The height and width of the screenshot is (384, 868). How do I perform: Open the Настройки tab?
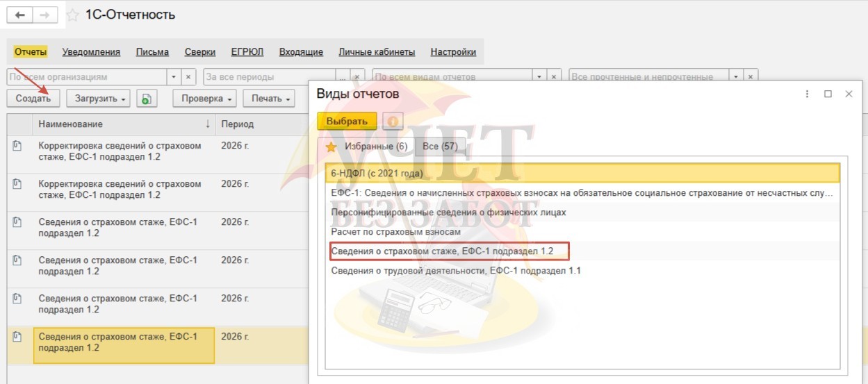[x=453, y=52]
